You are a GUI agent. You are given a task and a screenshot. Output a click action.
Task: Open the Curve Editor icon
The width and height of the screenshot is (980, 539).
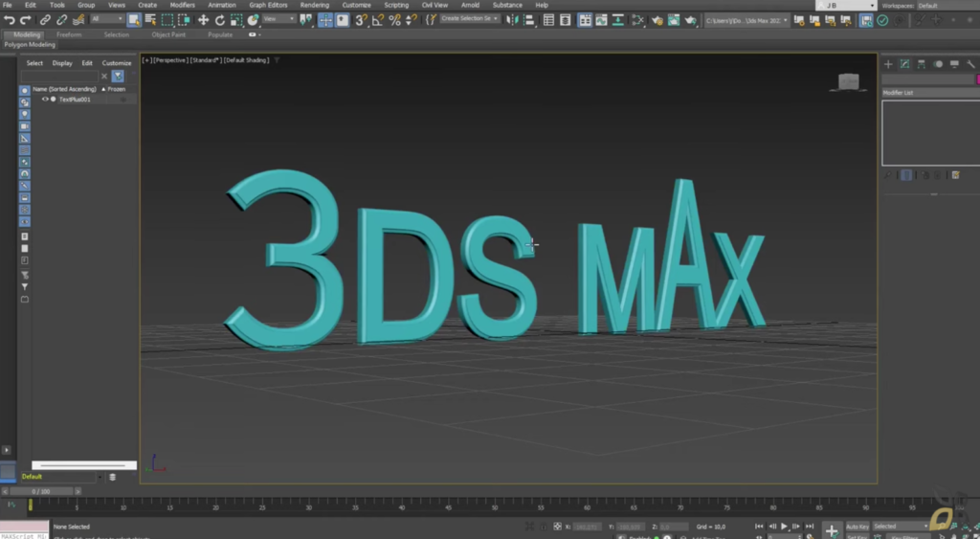(x=601, y=20)
